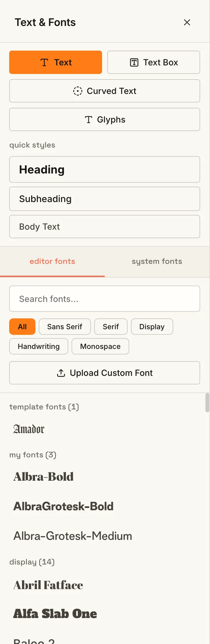This screenshot has height=644, width=210.
Task: Open the Glyphs picker
Action: click(105, 120)
